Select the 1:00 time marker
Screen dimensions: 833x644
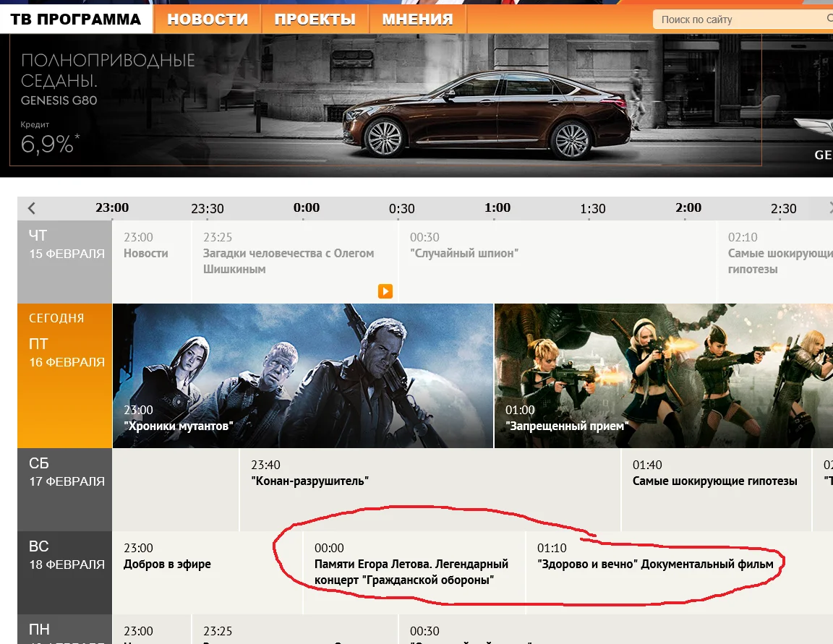(x=497, y=207)
